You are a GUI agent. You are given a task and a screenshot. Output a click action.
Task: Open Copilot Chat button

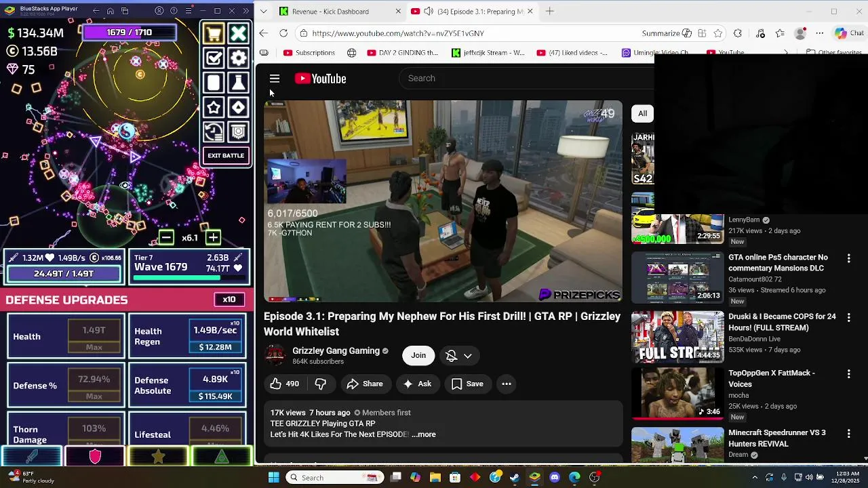click(850, 33)
